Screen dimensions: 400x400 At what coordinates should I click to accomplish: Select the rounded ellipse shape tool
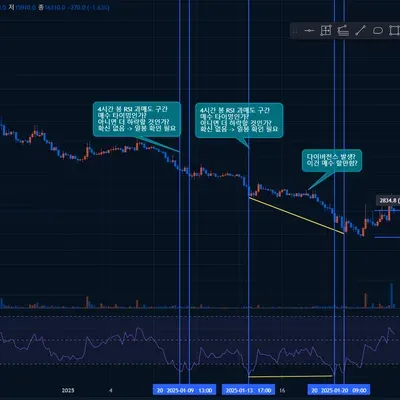pos(378,31)
